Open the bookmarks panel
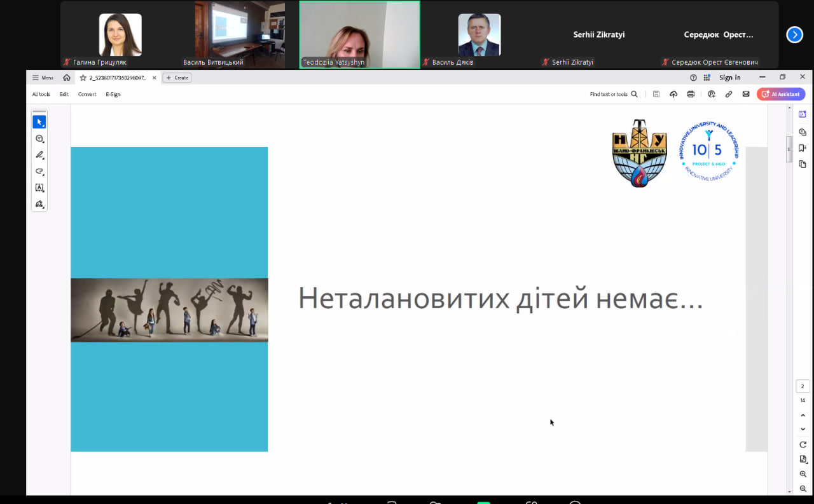 point(803,148)
